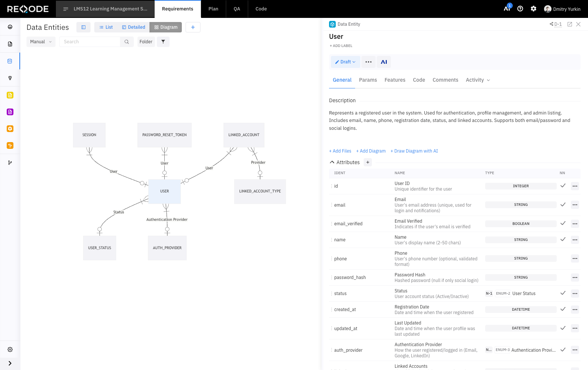Open the Draft status dropdown
This screenshot has height=370, width=588.
pos(345,62)
